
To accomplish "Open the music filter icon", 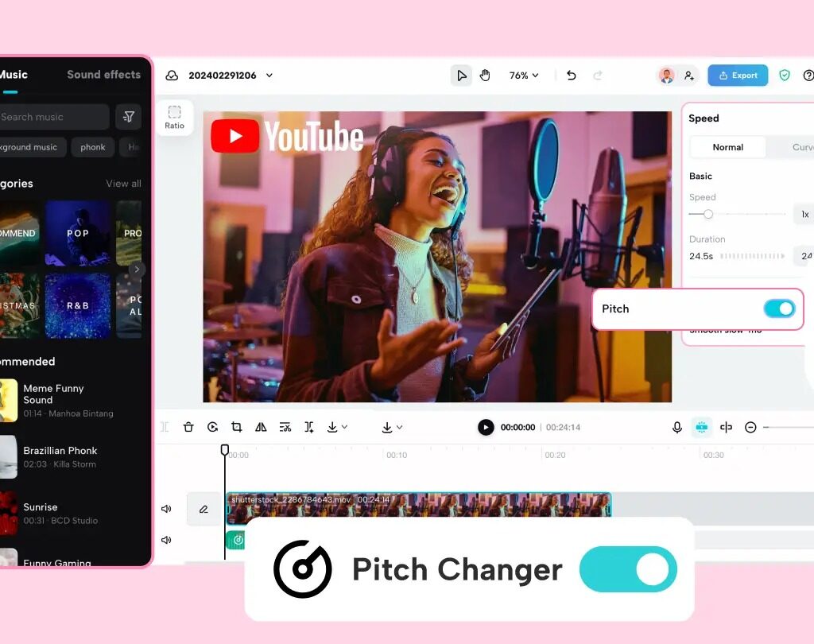I will pos(128,117).
